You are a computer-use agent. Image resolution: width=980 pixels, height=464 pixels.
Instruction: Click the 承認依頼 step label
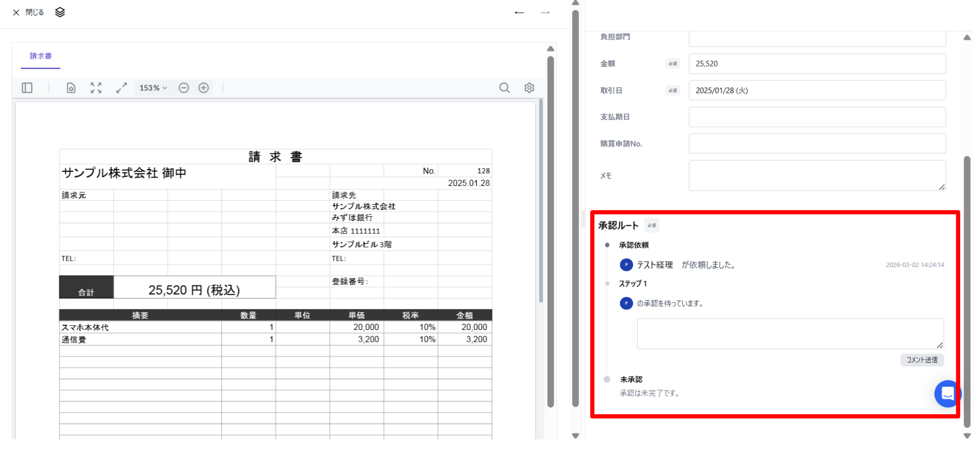pos(634,245)
